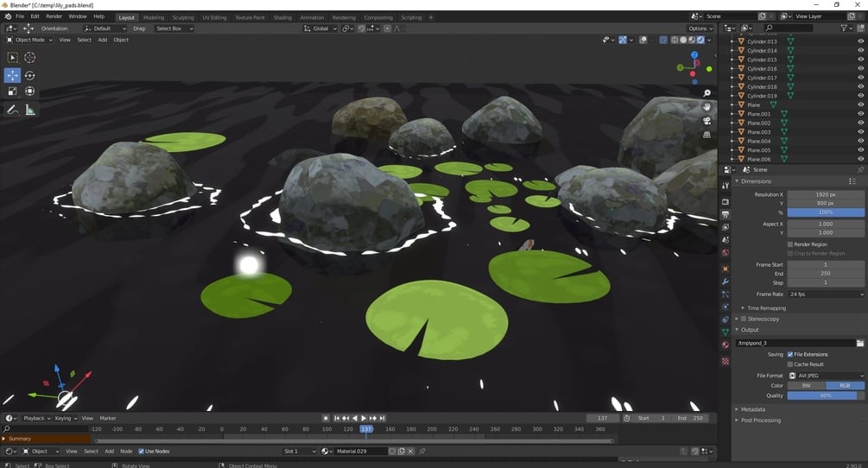The height and width of the screenshot is (468, 868).
Task: Toggle camera view icon in viewport
Action: [x=706, y=121]
